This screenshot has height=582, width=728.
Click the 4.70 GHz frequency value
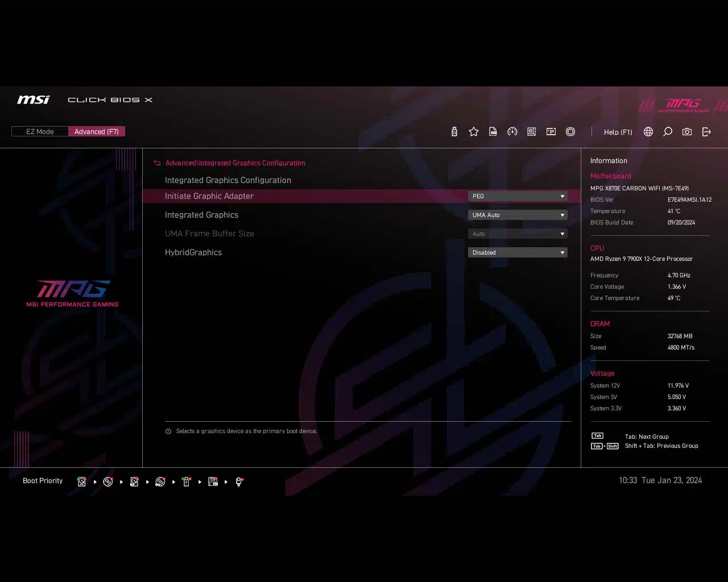[679, 275]
